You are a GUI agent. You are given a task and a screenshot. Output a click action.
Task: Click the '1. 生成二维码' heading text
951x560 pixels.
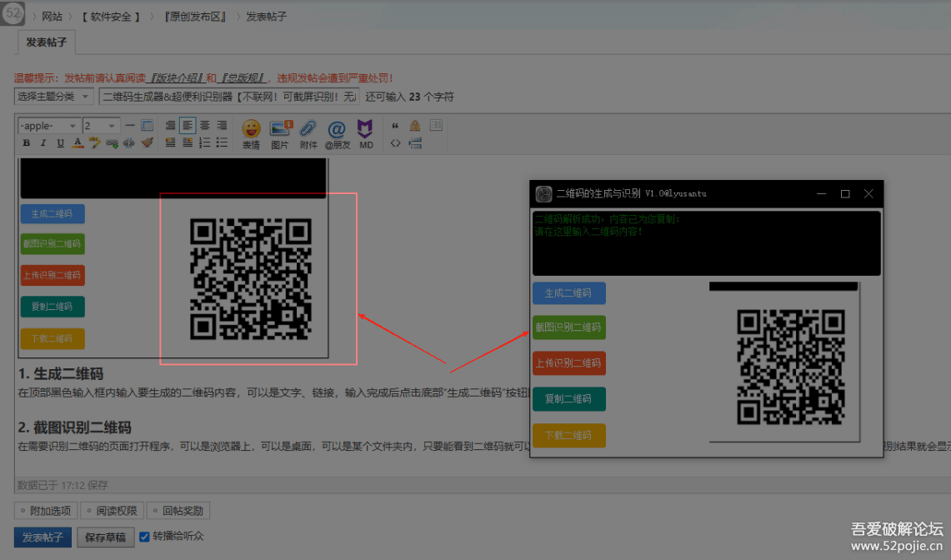coord(61,373)
